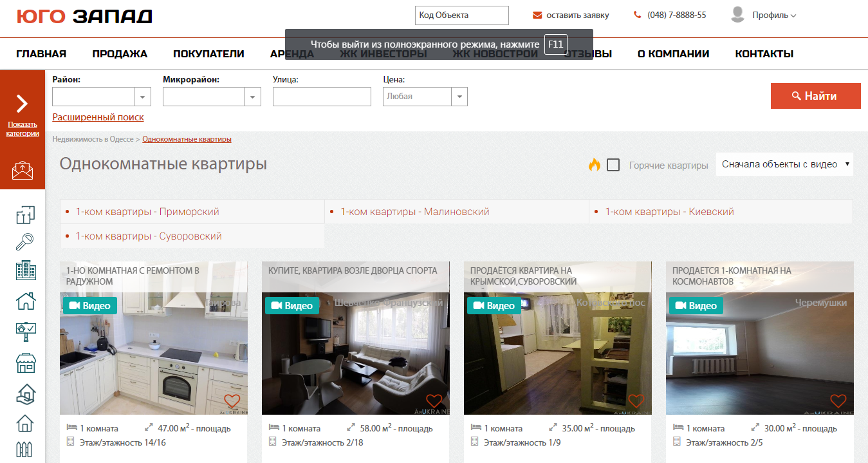Open the Район dropdown

click(142, 97)
